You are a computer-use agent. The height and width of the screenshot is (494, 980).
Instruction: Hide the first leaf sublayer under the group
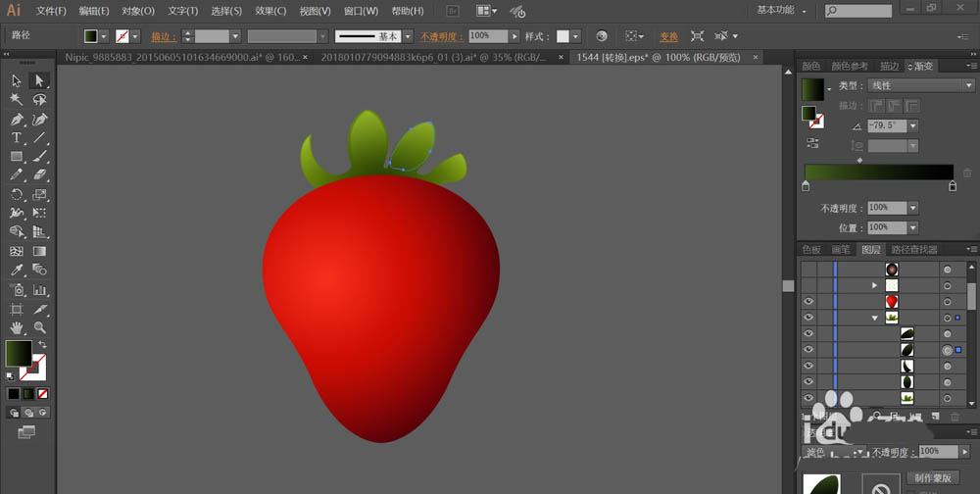808,334
